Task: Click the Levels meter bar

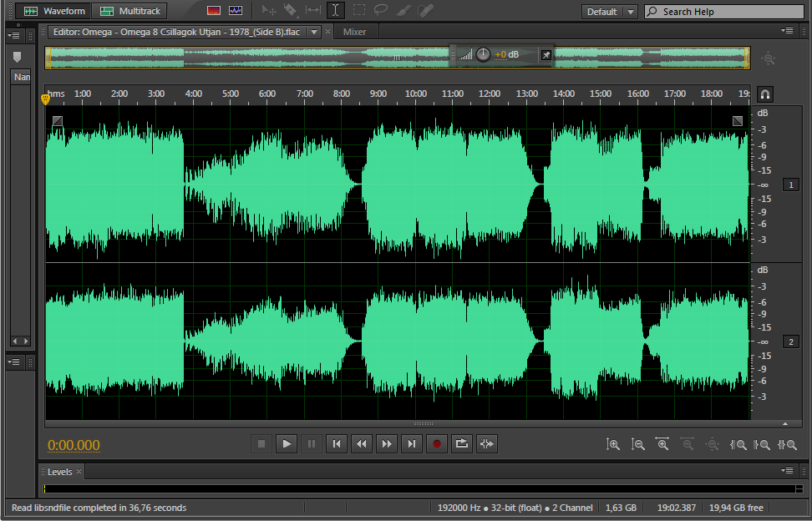Action: [419, 489]
